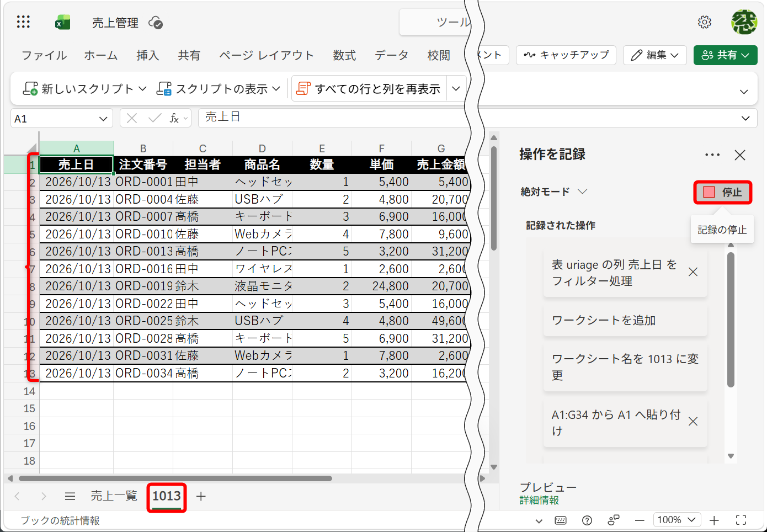This screenshot has width=767, height=532.
Task: Open the all sheets list icon
Action: (x=70, y=496)
